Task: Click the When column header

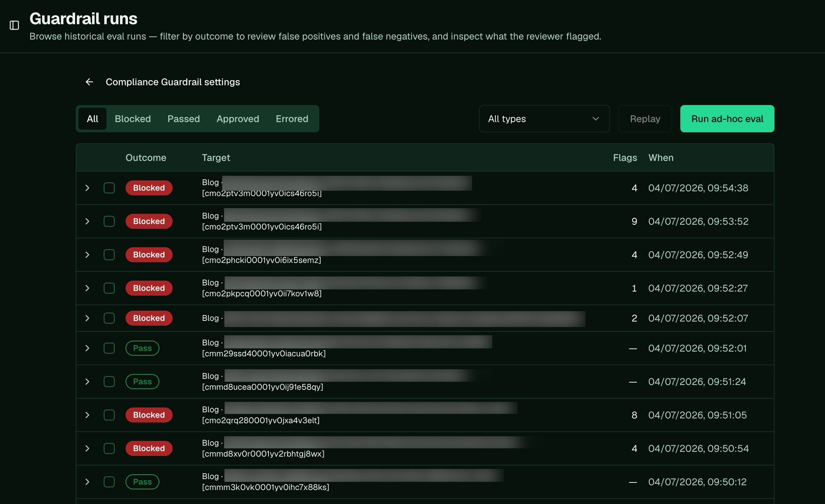Action: (x=661, y=158)
